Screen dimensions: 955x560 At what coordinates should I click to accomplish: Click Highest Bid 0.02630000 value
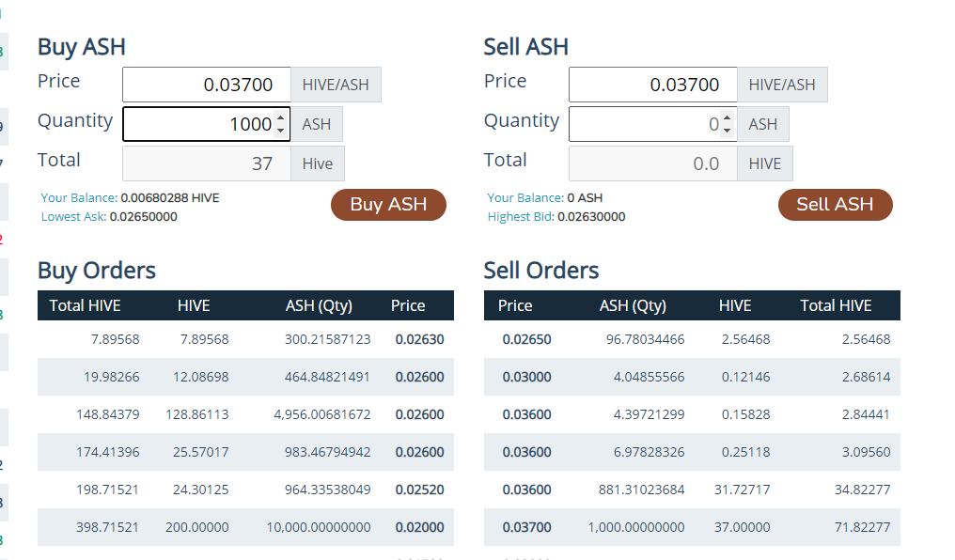[591, 217]
